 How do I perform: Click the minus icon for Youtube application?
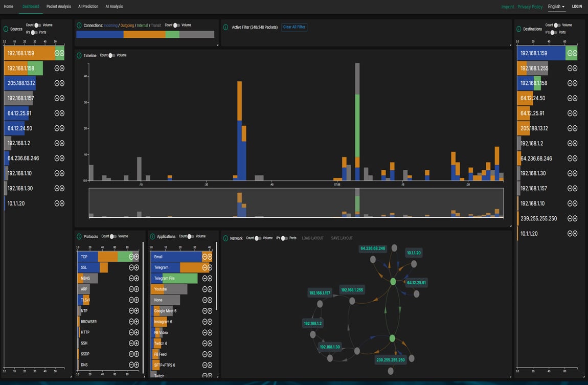[205, 289]
